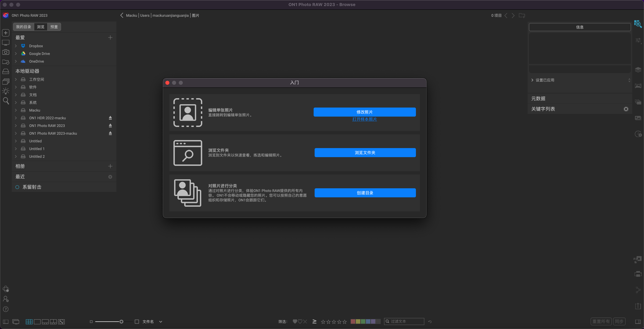
Task: Click the 同步 button
Action: coord(619,322)
